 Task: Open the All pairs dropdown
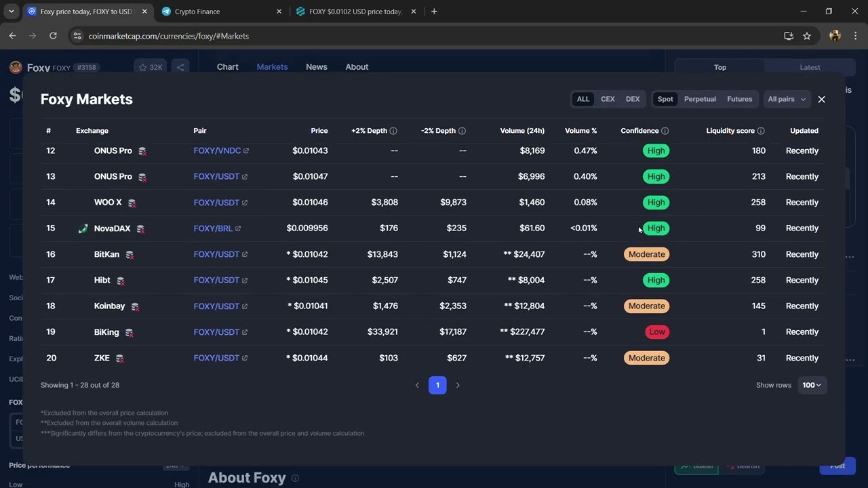tap(787, 99)
